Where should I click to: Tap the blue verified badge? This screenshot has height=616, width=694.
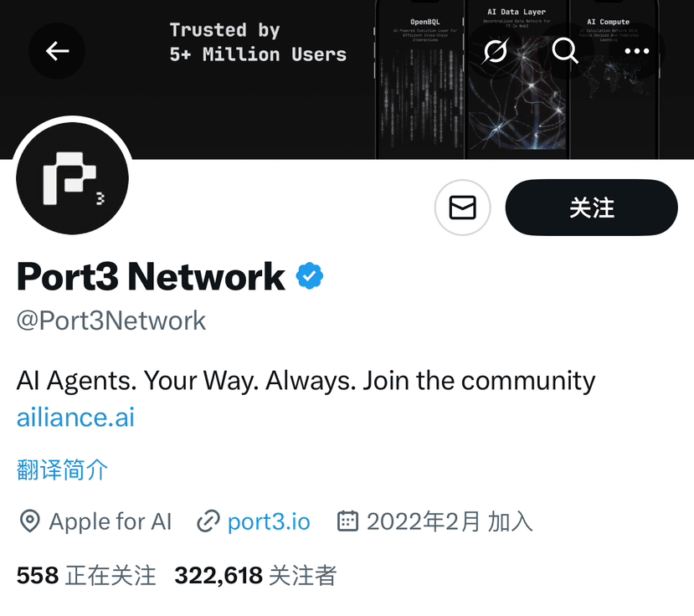pyautogui.click(x=310, y=275)
